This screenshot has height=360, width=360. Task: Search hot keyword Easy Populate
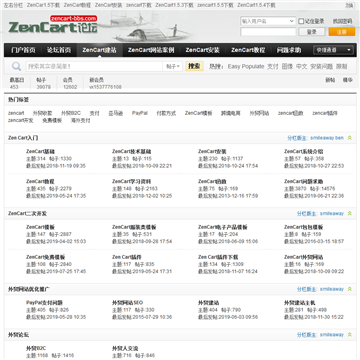point(246,67)
